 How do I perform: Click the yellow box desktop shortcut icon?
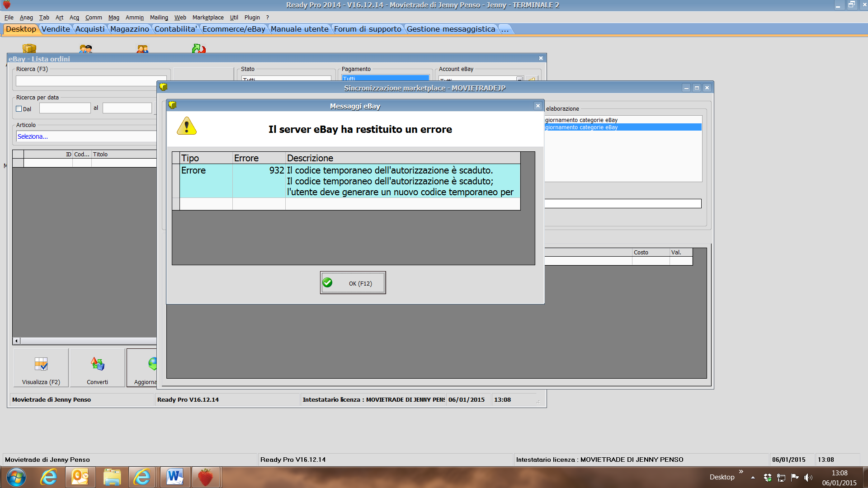coord(29,48)
